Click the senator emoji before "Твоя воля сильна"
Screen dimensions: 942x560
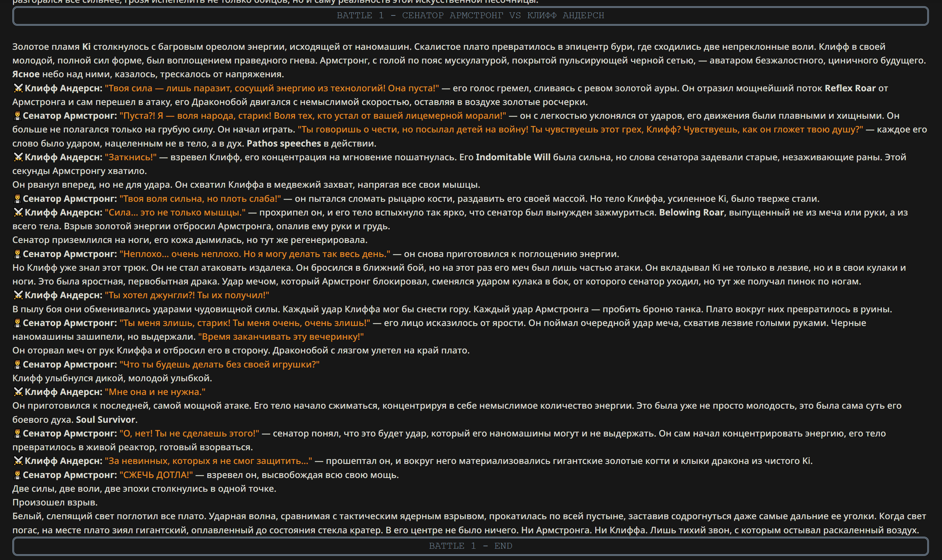coord(17,199)
